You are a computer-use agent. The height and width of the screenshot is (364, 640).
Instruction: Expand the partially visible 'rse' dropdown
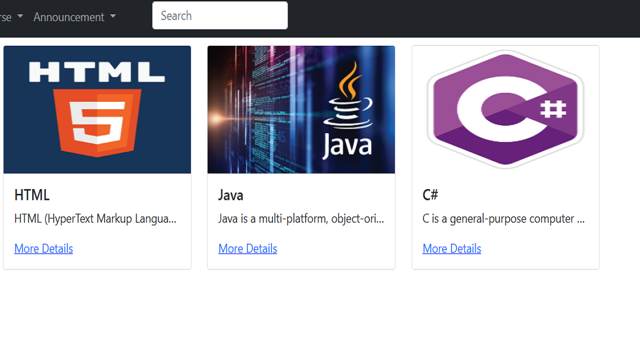pyautogui.click(x=11, y=17)
